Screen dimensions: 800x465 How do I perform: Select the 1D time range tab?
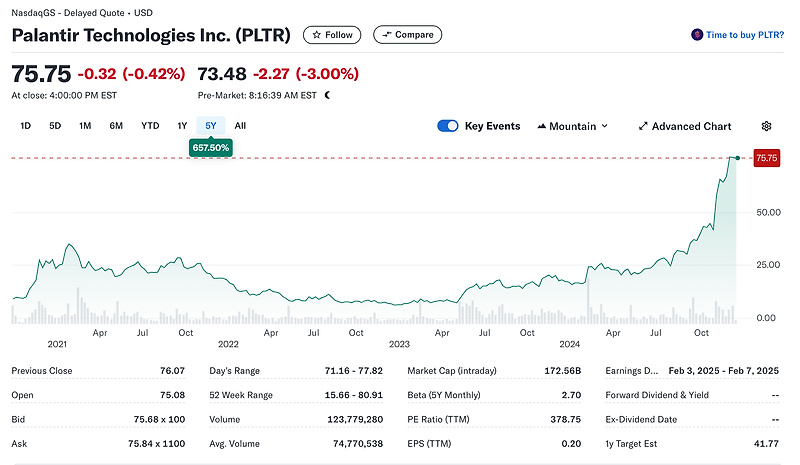(x=26, y=126)
